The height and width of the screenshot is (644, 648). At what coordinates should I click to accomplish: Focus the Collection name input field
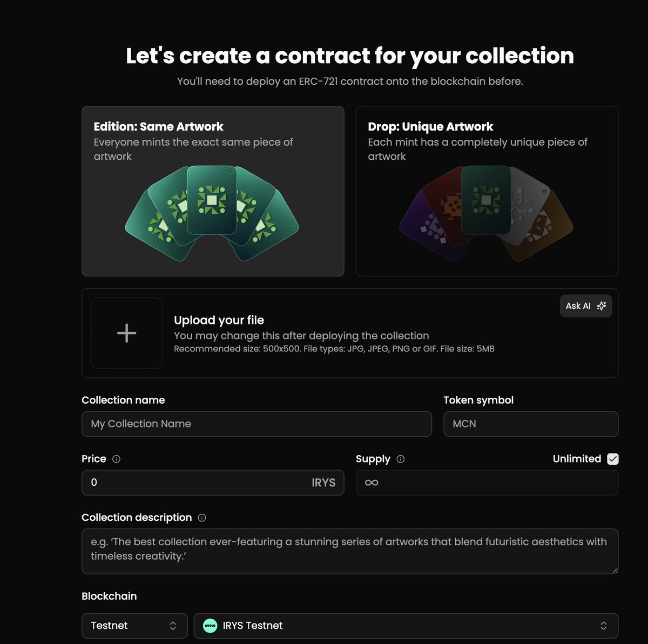point(256,424)
